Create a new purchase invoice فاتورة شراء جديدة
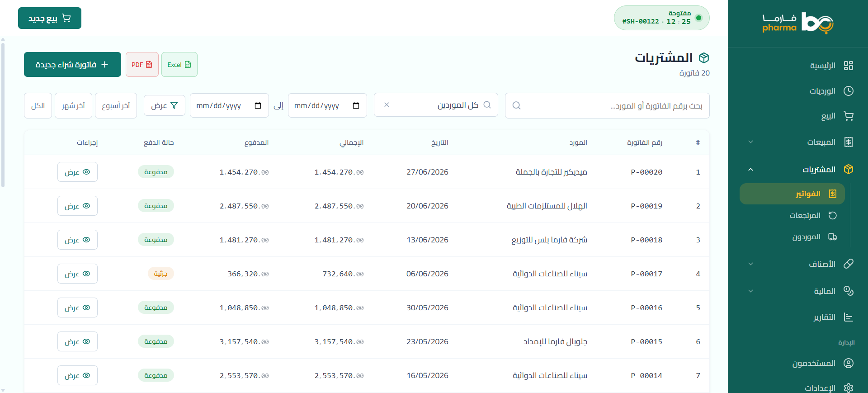Image resolution: width=868 pixels, height=393 pixels. [x=72, y=65]
